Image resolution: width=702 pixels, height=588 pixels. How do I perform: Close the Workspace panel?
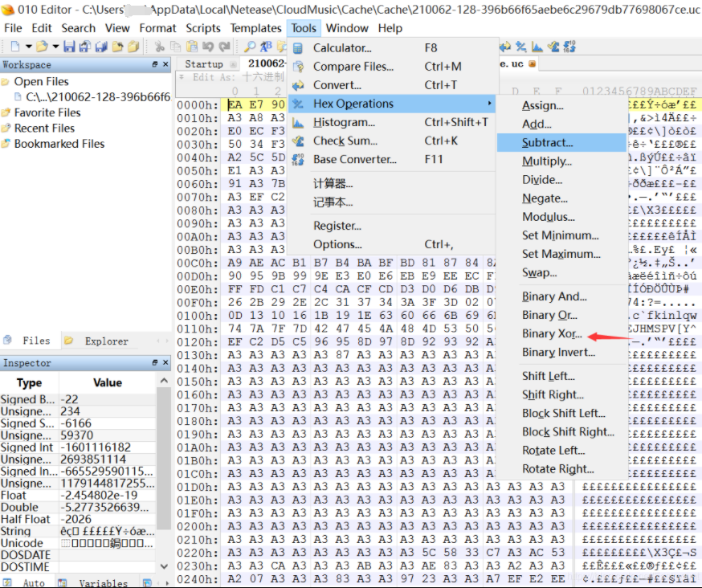(165, 64)
